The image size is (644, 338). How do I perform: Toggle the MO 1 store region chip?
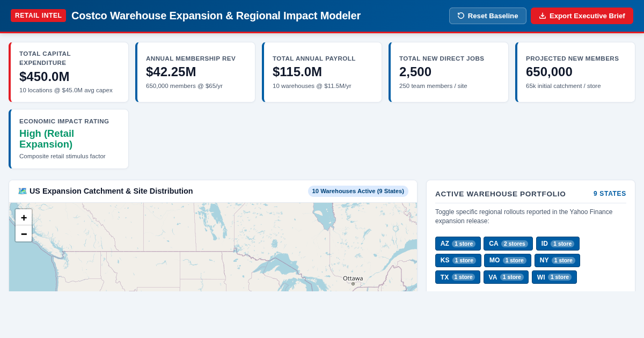pyautogui.click(x=508, y=260)
